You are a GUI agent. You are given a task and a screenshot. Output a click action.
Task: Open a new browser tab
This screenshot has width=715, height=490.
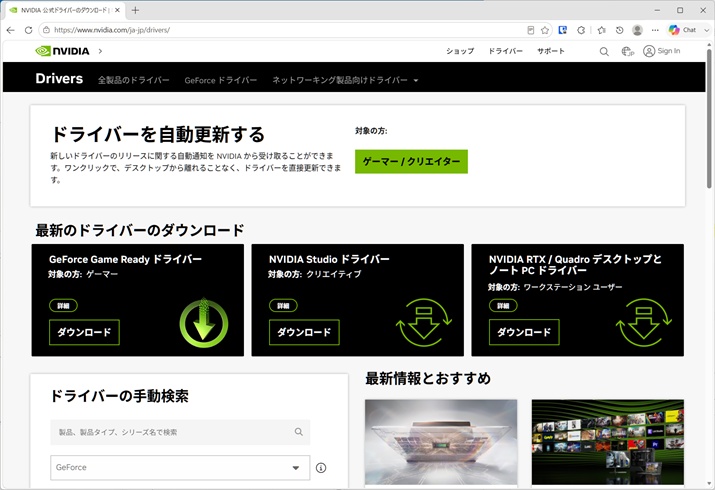pyautogui.click(x=135, y=10)
